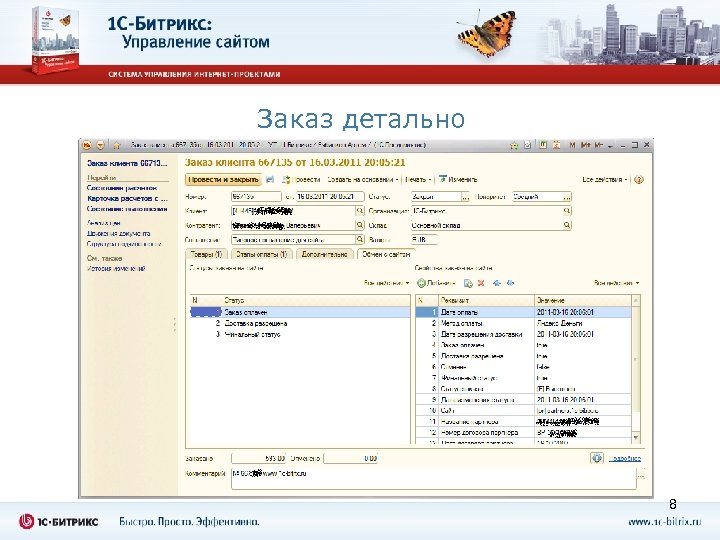Click the magnifier icon of Склад field
The height and width of the screenshot is (540, 720).
point(567,225)
